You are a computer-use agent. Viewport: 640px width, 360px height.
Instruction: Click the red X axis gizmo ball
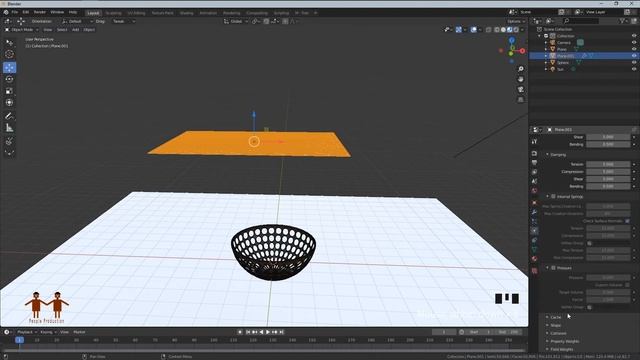(522, 51)
